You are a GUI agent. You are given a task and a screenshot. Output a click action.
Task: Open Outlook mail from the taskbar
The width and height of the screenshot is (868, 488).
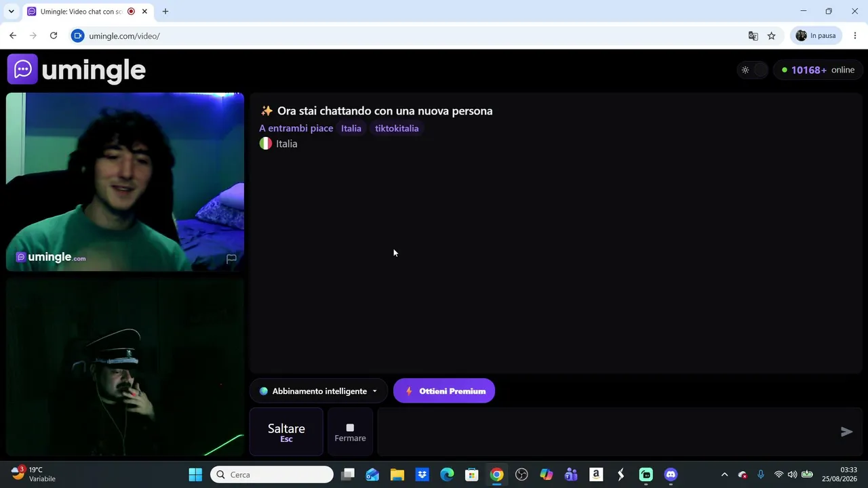372,474
